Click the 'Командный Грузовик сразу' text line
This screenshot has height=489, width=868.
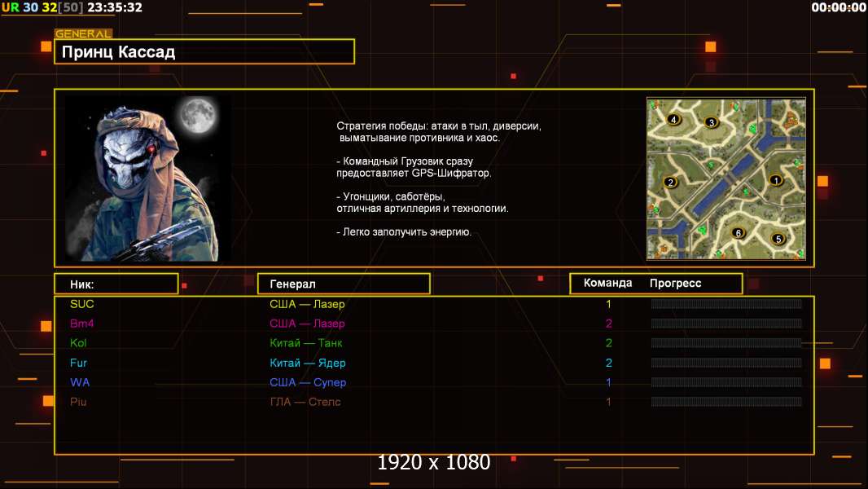point(405,161)
